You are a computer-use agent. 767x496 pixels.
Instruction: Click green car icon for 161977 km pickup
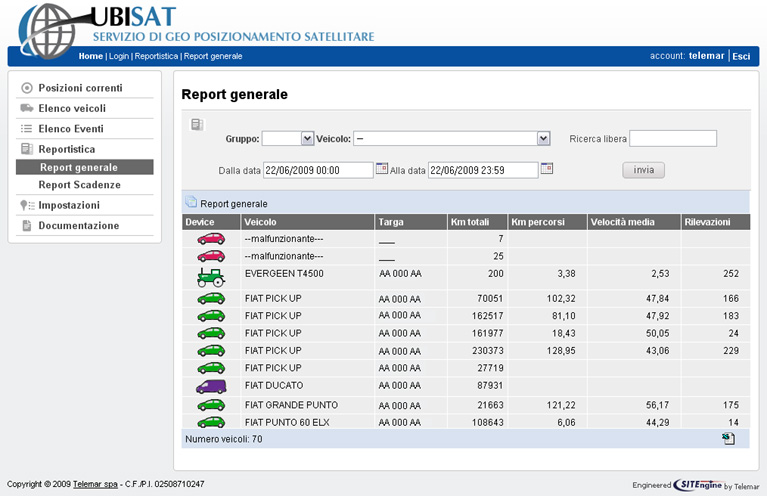(x=211, y=333)
